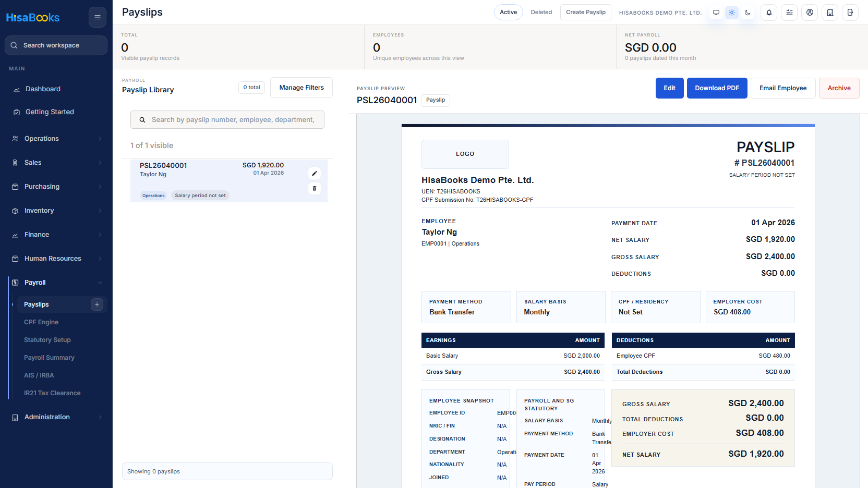868x488 pixels.
Task: Click the Sales document icon
Action: tap(15, 163)
